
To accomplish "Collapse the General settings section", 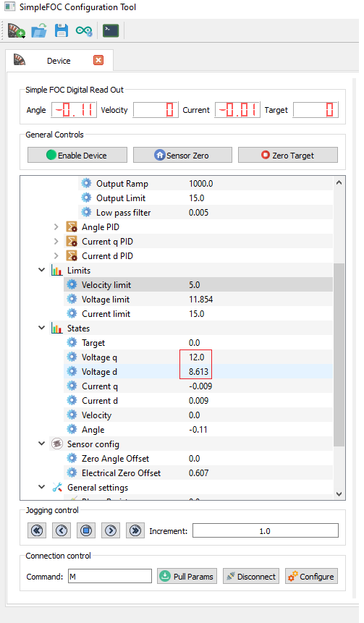I will (42, 487).
